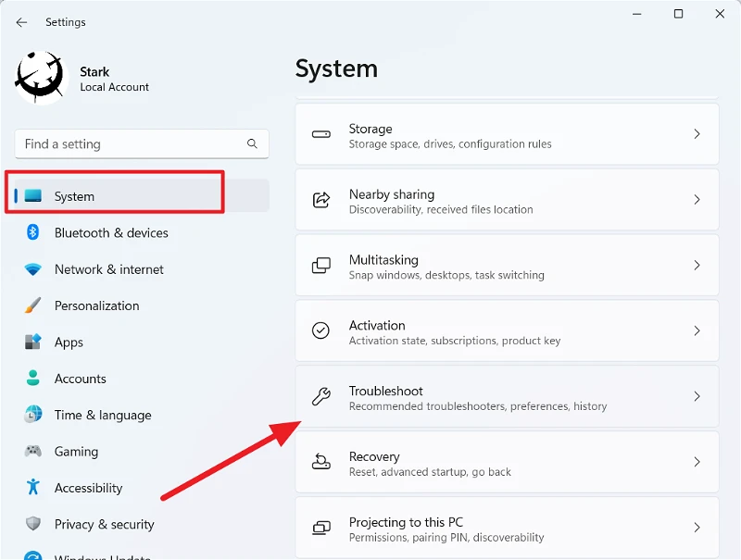This screenshot has width=741, height=560.
Task: Open the Activation settings row
Action: click(507, 331)
